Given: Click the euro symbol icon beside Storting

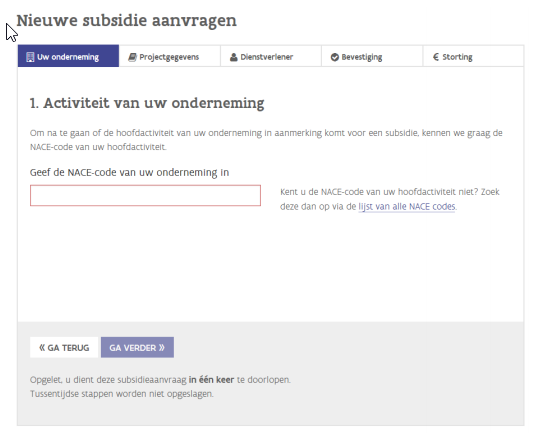Looking at the screenshot, I should [x=436, y=57].
